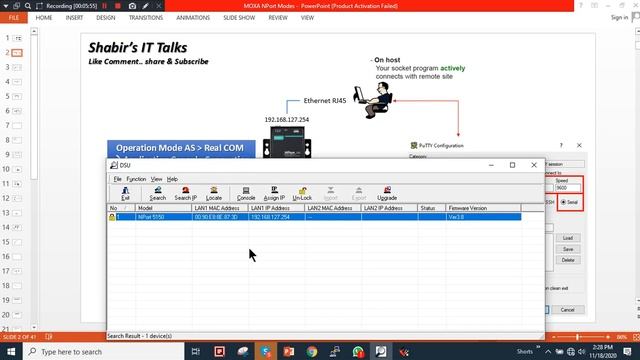The height and width of the screenshot is (360, 640).
Task: Adjust the PowerPoint zoom slider
Action: (x=578, y=337)
